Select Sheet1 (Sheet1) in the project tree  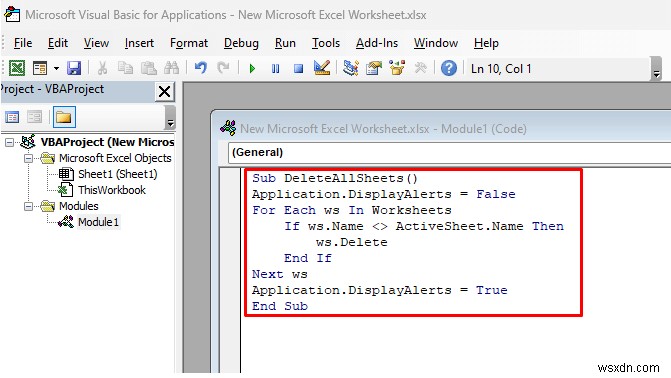(x=117, y=174)
